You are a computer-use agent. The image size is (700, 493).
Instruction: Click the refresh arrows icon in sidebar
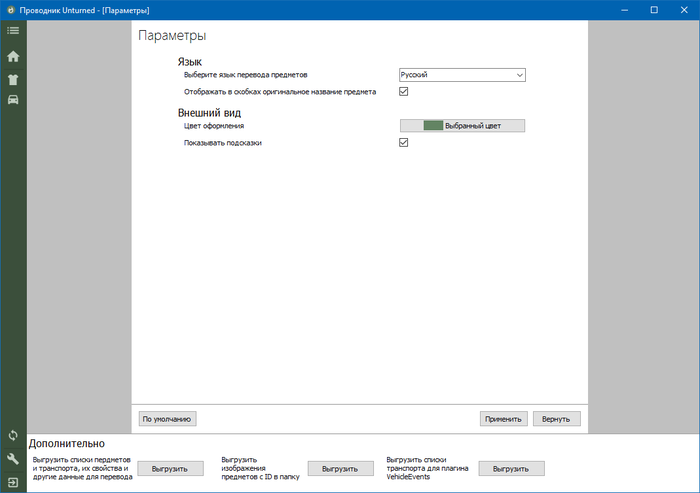click(13, 436)
